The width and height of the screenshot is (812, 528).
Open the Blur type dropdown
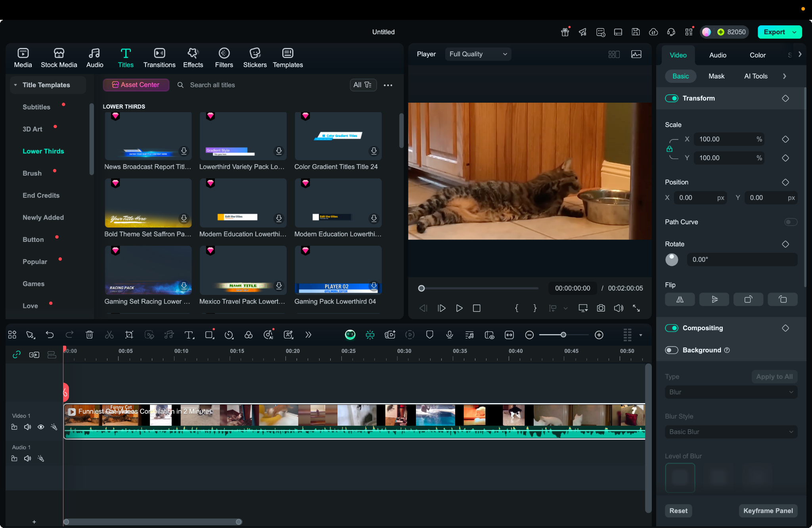(x=731, y=392)
